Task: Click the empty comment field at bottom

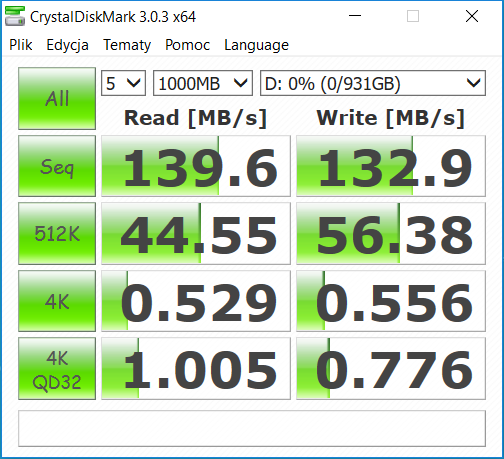Action: 252,428
